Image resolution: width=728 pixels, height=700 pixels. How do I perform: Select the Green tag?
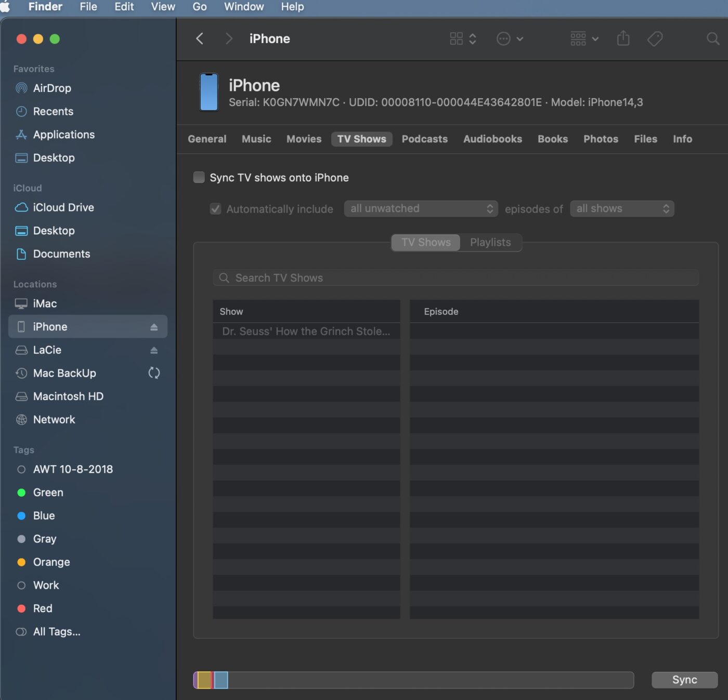point(48,493)
